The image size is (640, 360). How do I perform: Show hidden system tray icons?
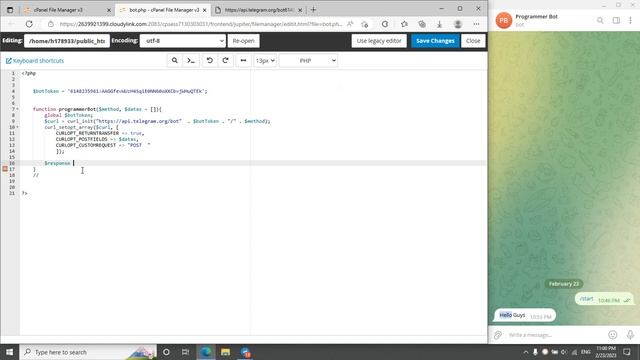(x=526, y=352)
